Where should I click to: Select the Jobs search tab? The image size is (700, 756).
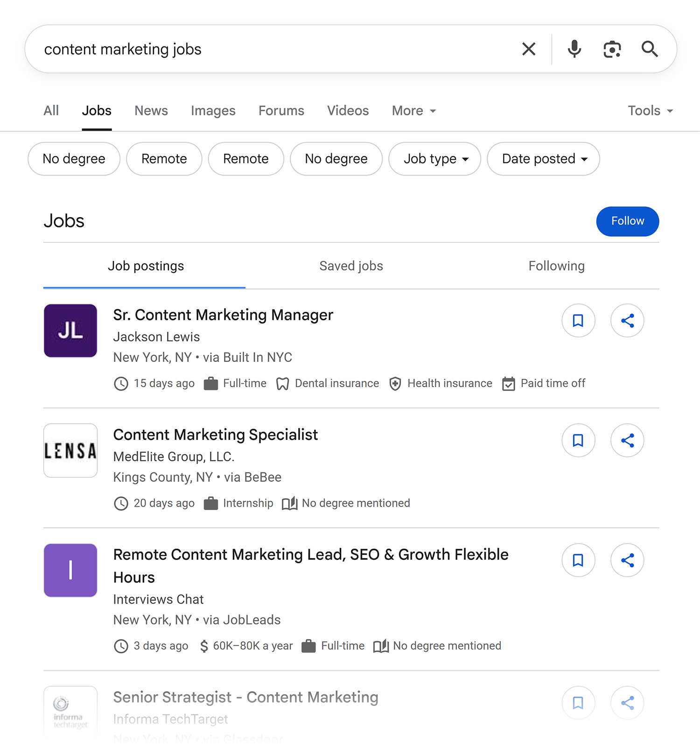[x=97, y=111]
